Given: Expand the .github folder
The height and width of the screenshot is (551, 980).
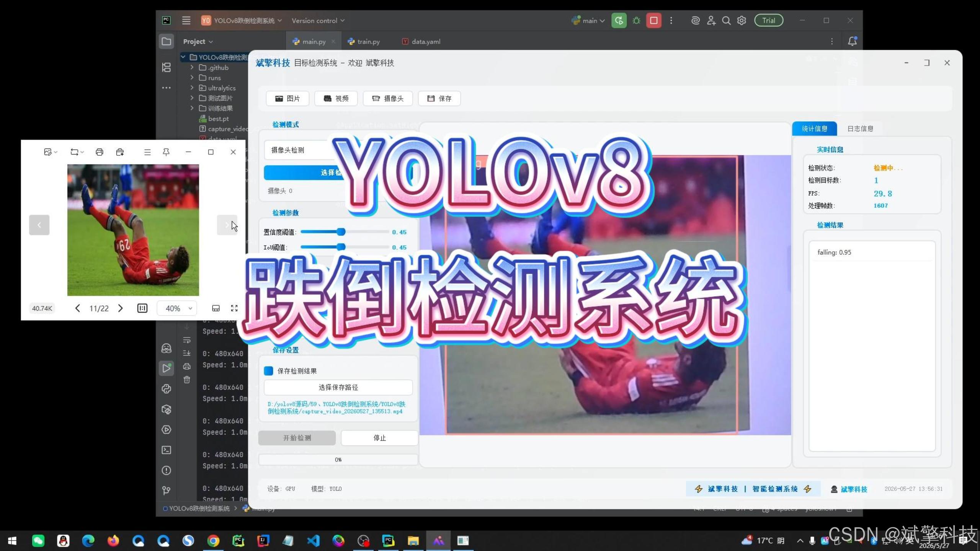Looking at the screenshot, I should [192, 67].
